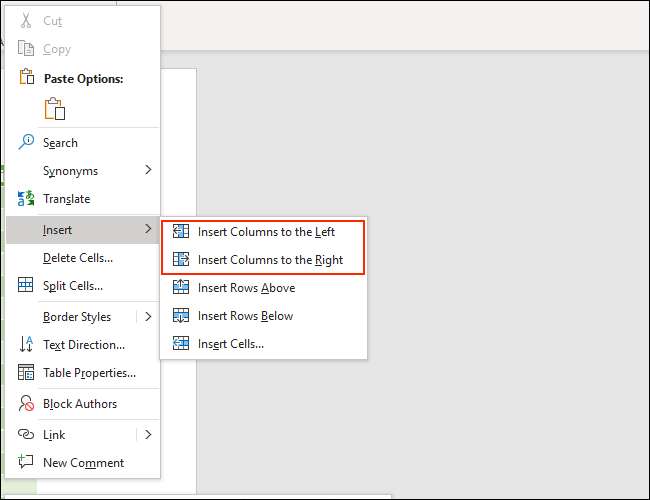This screenshot has width=650, height=500.
Task: Click the New Comment icon
Action: pos(26,462)
